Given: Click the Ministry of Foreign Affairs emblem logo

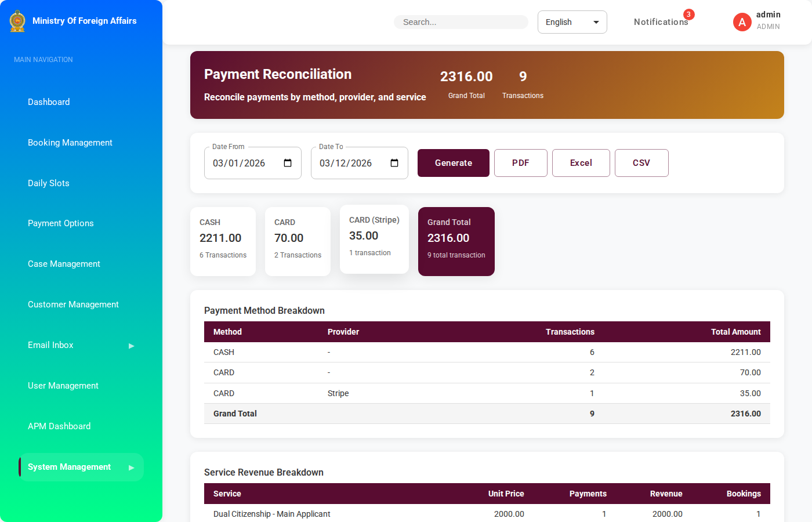Looking at the screenshot, I should click(17, 21).
